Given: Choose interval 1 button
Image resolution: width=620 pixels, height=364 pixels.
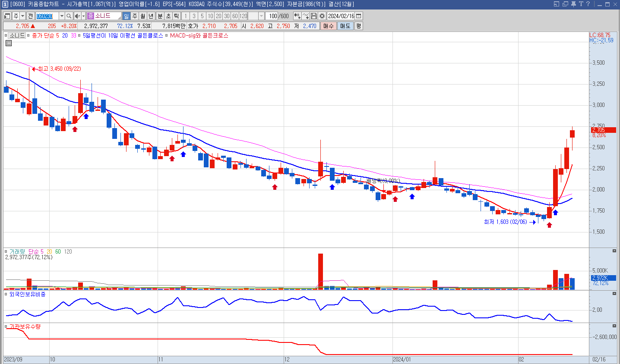Looking at the screenshot, I should [186, 16].
